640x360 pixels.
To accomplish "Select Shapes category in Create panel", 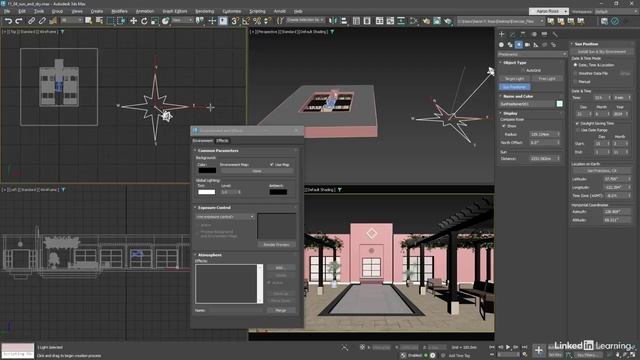I will 510,45.
